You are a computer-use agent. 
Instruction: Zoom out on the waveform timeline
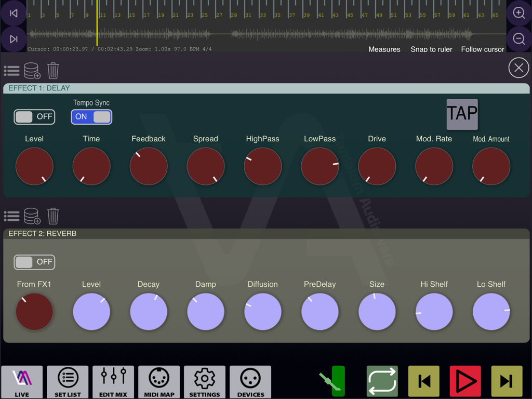pyautogui.click(x=518, y=38)
